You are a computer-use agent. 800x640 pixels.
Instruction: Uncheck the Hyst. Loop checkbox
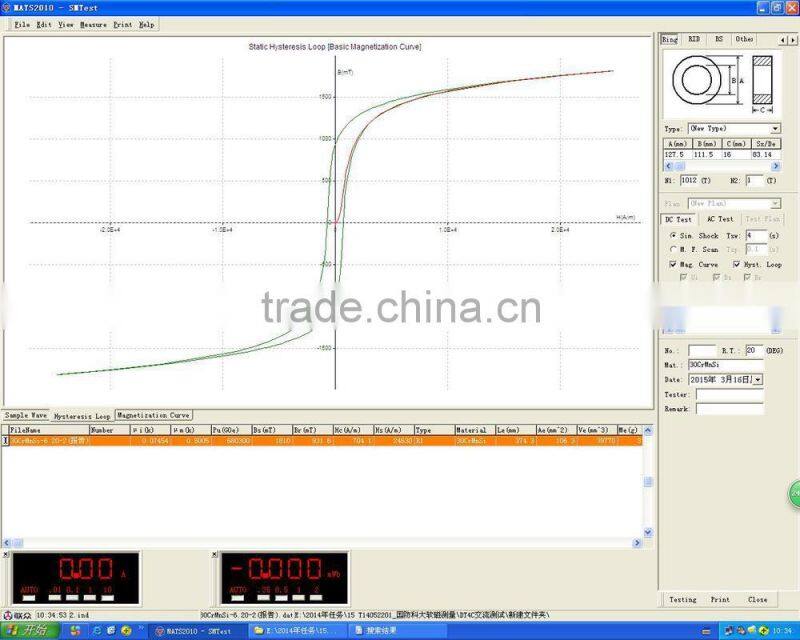(735, 265)
